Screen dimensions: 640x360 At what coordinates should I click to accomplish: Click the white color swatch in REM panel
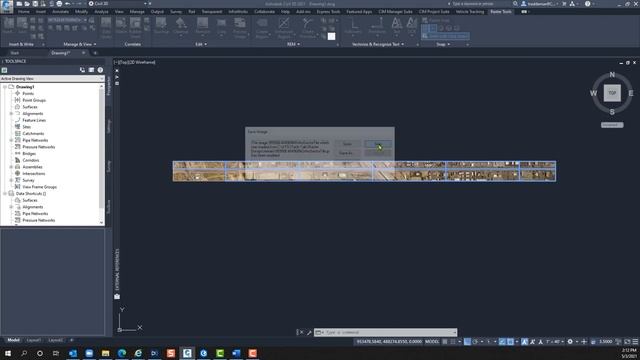(x=331, y=37)
